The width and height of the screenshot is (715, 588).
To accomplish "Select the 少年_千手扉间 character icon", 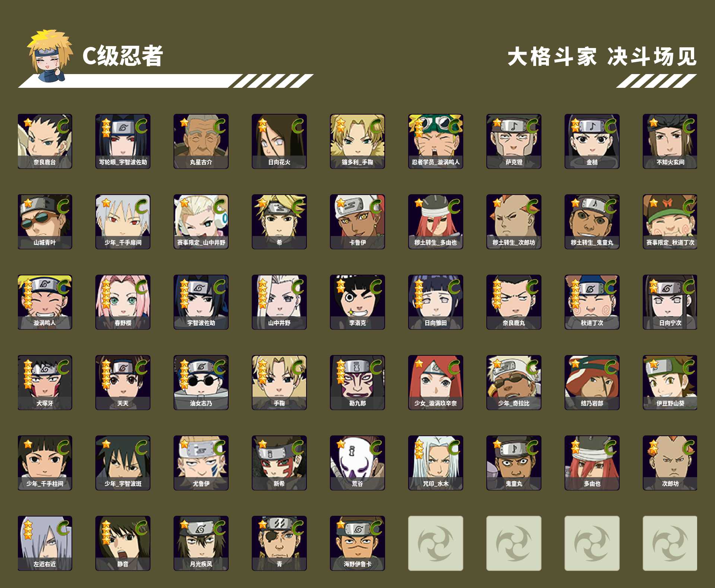I will coord(123,222).
